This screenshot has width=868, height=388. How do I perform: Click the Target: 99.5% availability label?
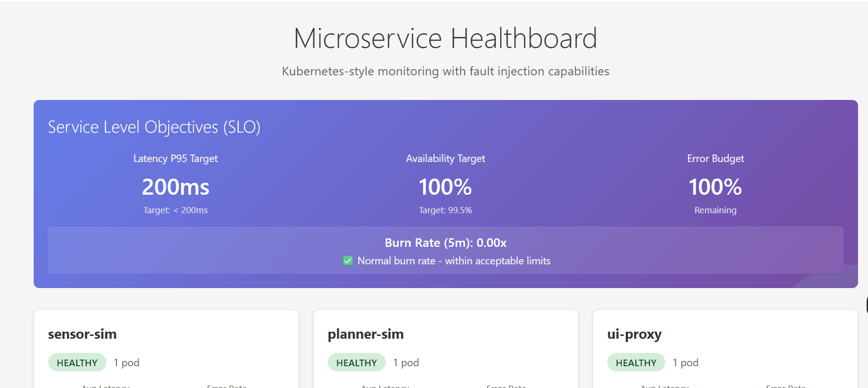[x=445, y=210]
